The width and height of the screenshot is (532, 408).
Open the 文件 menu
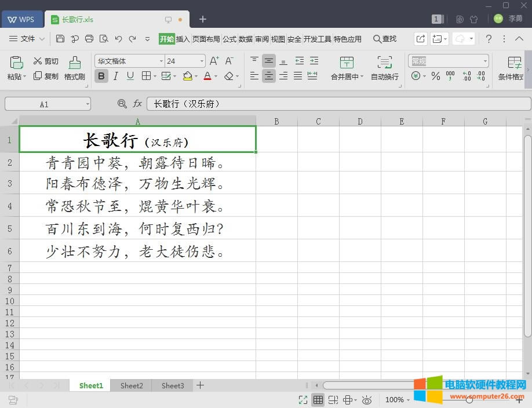click(27, 39)
